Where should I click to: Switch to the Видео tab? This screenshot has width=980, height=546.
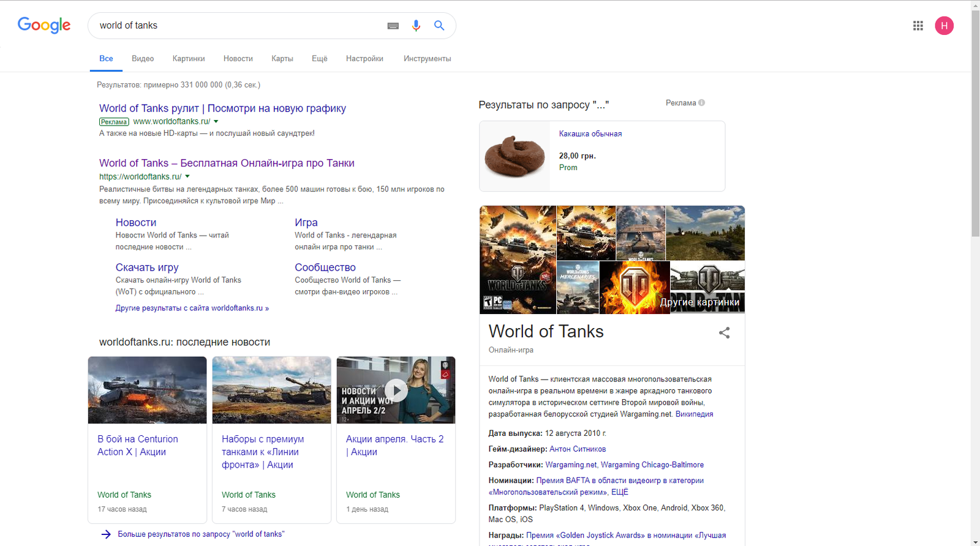pos(143,59)
